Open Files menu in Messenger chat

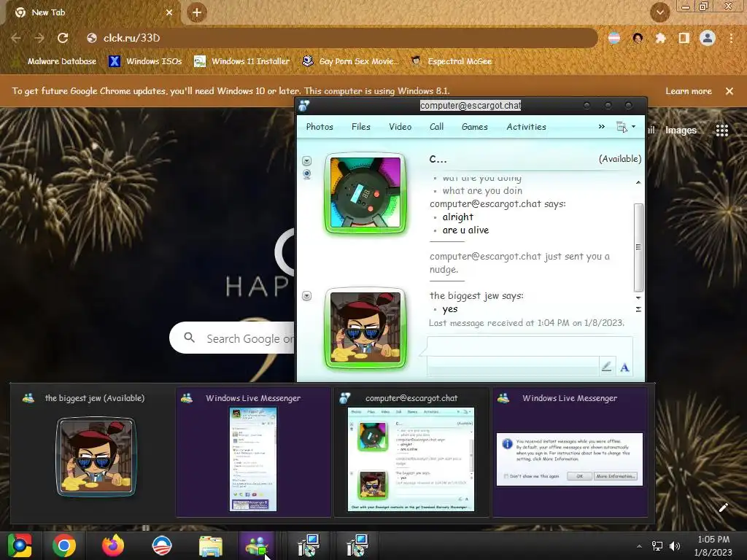(360, 127)
